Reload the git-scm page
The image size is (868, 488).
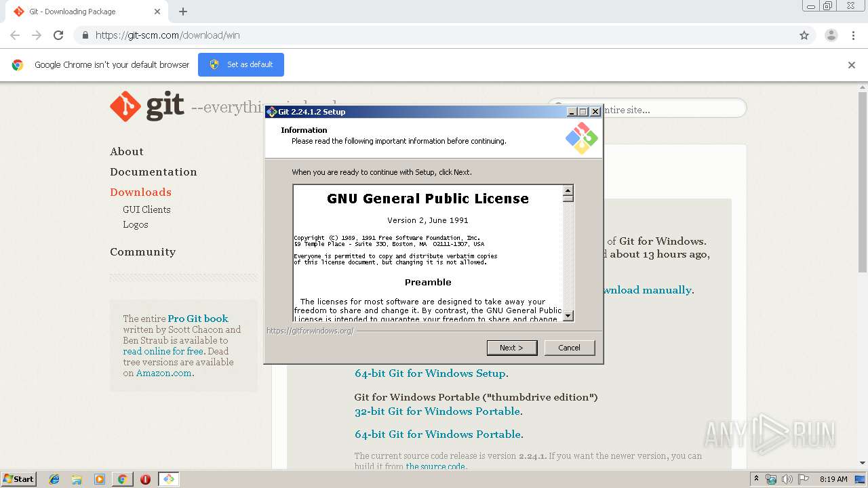pyautogui.click(x=58, y=35)
